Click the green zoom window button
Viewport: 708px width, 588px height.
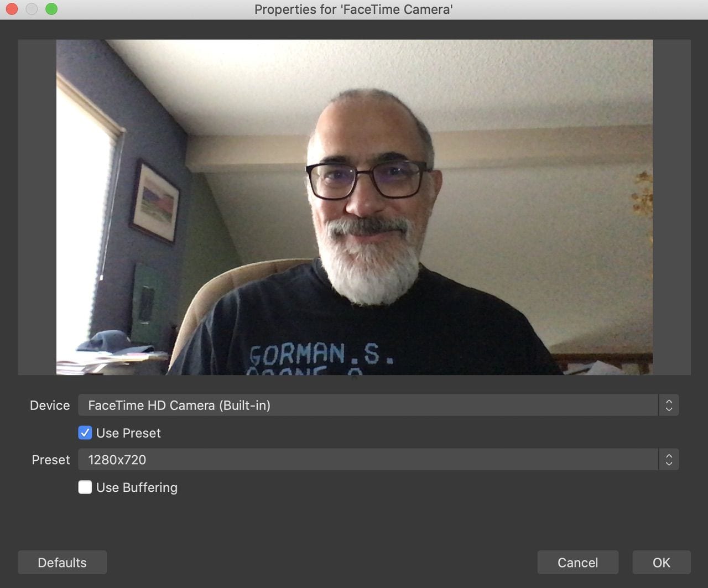[51, 9]
